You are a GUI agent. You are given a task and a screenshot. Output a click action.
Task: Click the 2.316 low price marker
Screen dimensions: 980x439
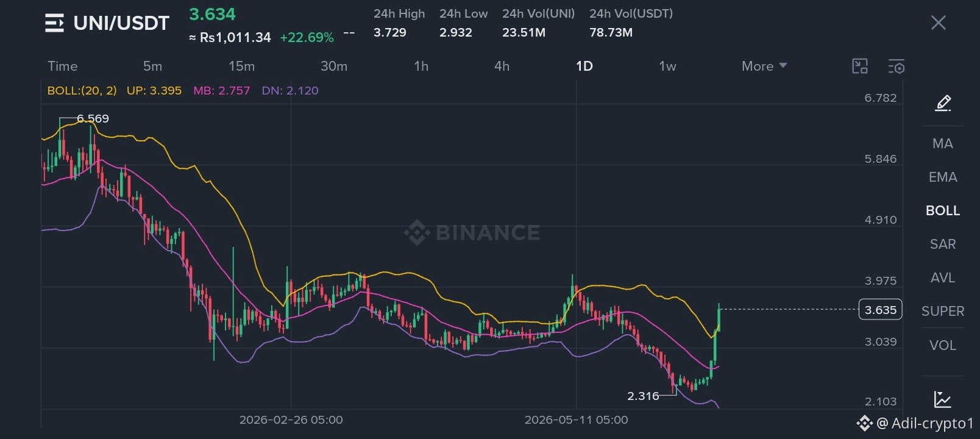click(643, 396)
